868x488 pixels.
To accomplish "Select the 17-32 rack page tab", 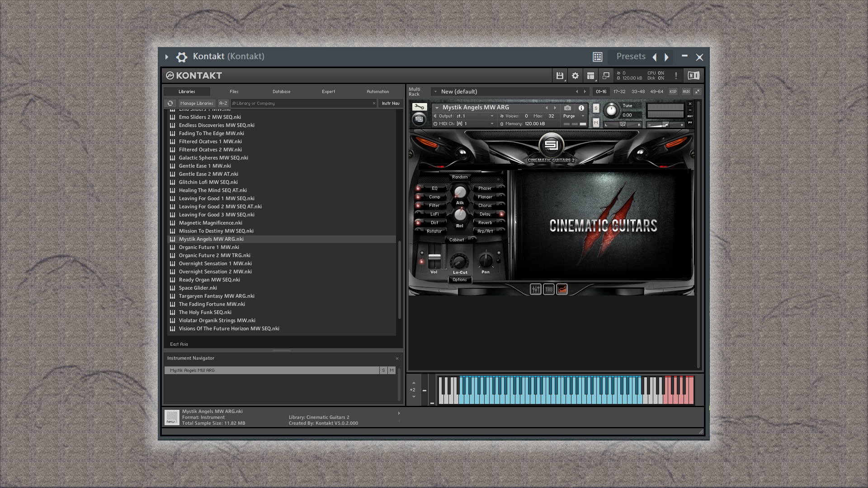I will pos(619,92).
